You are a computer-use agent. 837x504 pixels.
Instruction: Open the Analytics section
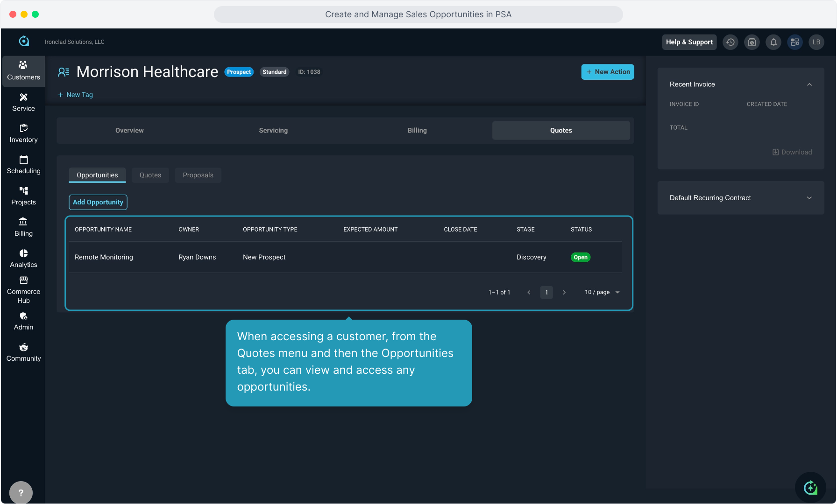(23, 259)
